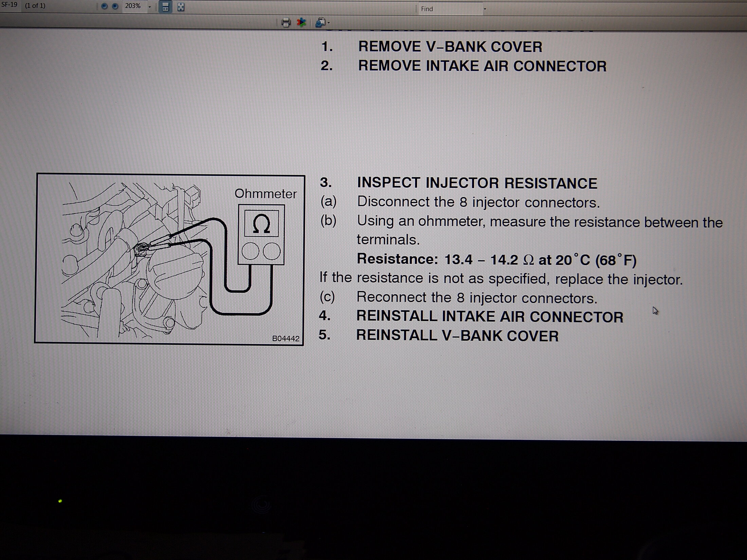747x560 pixels.
Task: Click the REMOVE V-BANK COVER step text
Action: [450, 47]
